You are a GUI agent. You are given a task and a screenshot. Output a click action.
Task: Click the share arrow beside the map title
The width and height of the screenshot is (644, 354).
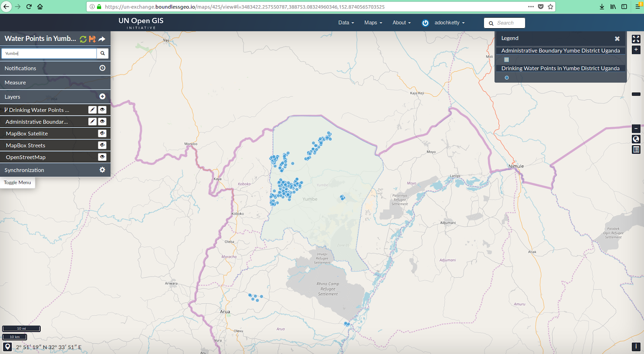[x=102, y=39]
